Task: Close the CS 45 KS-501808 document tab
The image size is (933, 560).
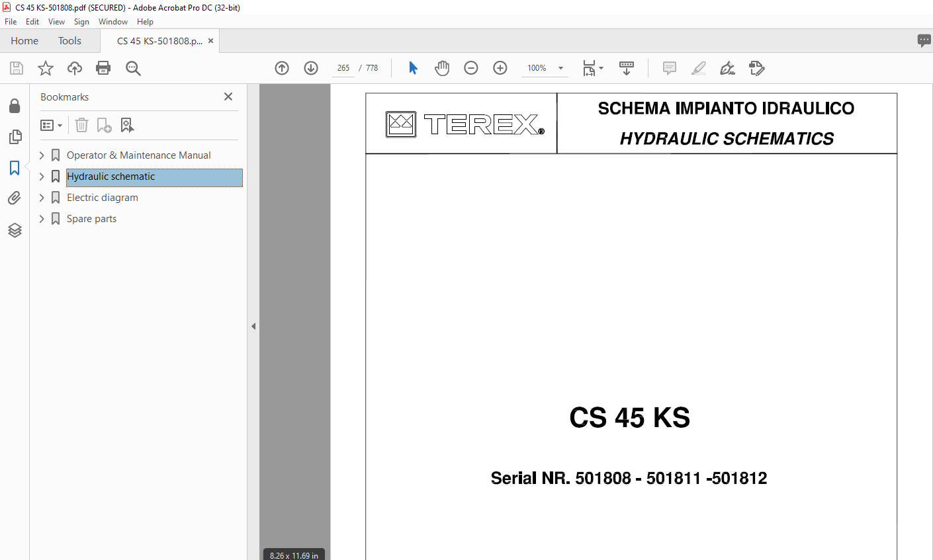Action: coord(210,41)
